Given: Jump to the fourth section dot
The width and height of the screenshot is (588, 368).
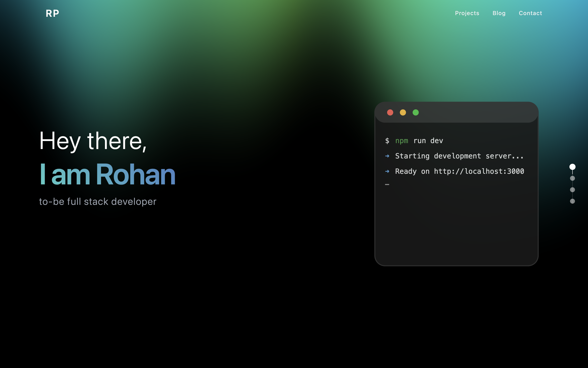Looking at the screenshot, I should point(572,201).
